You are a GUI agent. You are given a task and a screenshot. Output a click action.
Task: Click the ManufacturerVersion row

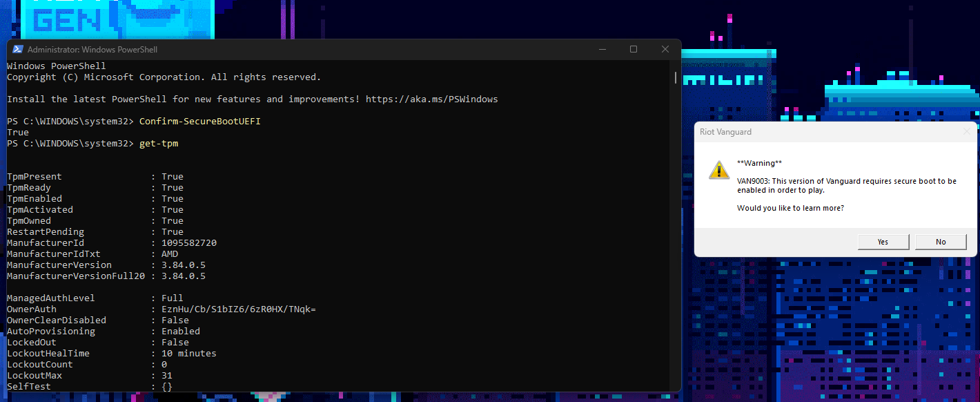click(x=106, y=265)
